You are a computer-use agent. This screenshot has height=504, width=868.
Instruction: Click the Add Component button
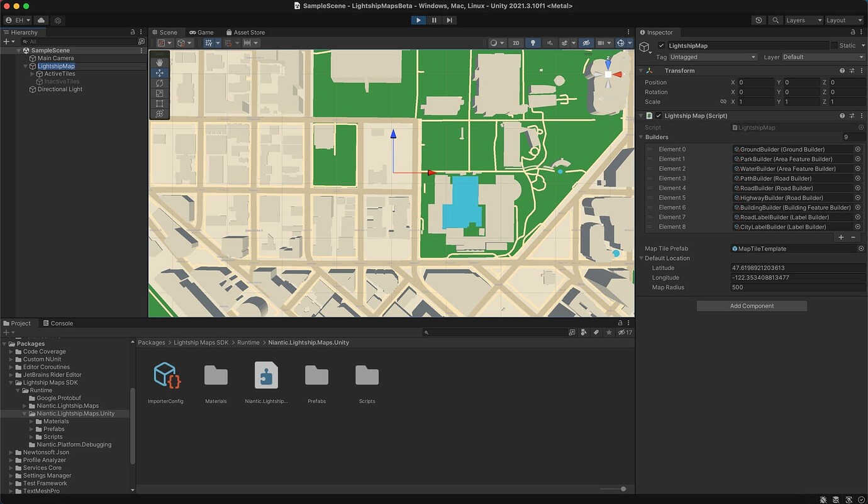pos(752,306)
